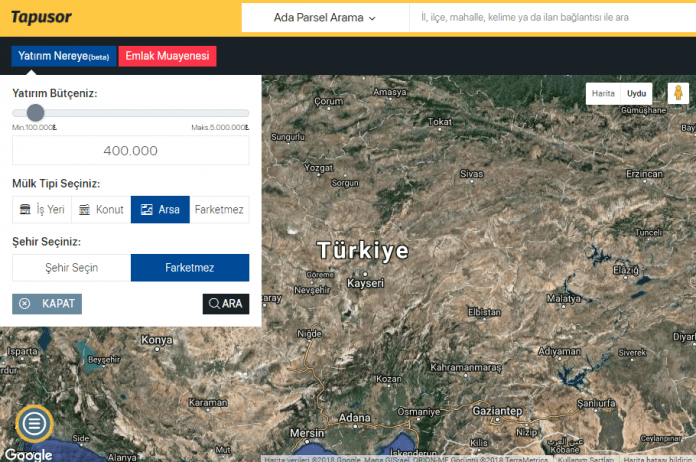Open the Emlak Muayenesi tab
This screenshot has width=696, height=462.
click(x=167, y=56)
